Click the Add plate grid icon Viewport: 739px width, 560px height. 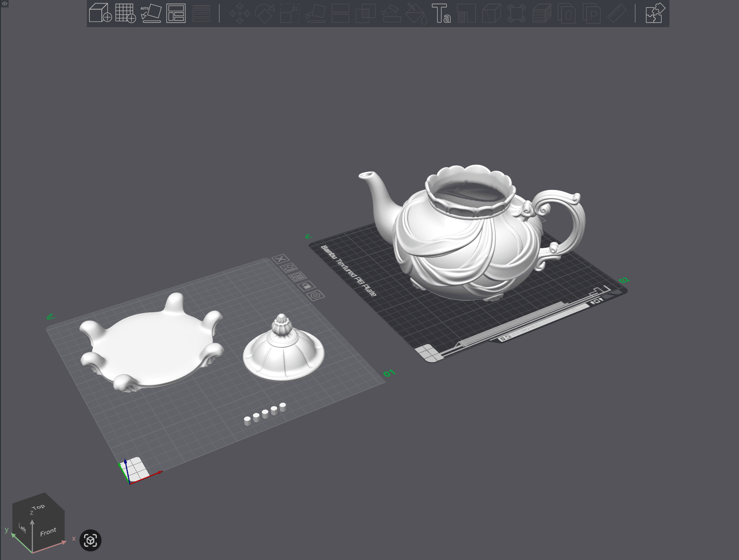(125, 13)
